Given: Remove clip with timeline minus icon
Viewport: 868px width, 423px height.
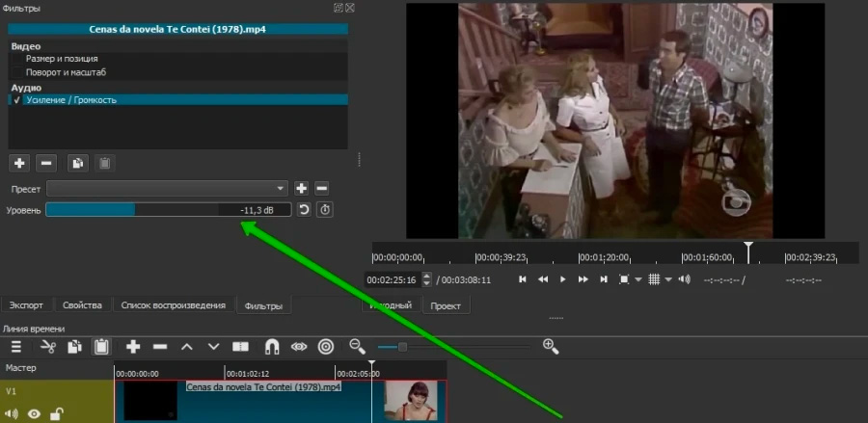Looking at the screenshot, I should pyautogui.click(x=160, y=347).
